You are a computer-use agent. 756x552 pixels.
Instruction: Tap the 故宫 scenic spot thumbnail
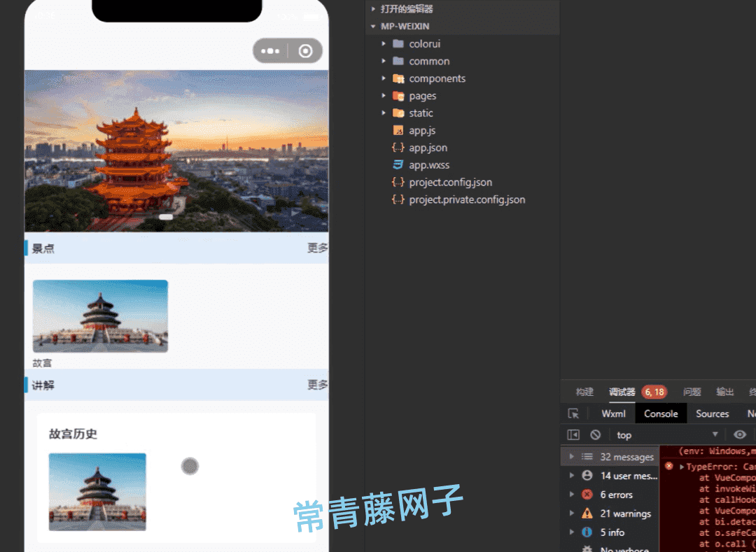point(100,316)
